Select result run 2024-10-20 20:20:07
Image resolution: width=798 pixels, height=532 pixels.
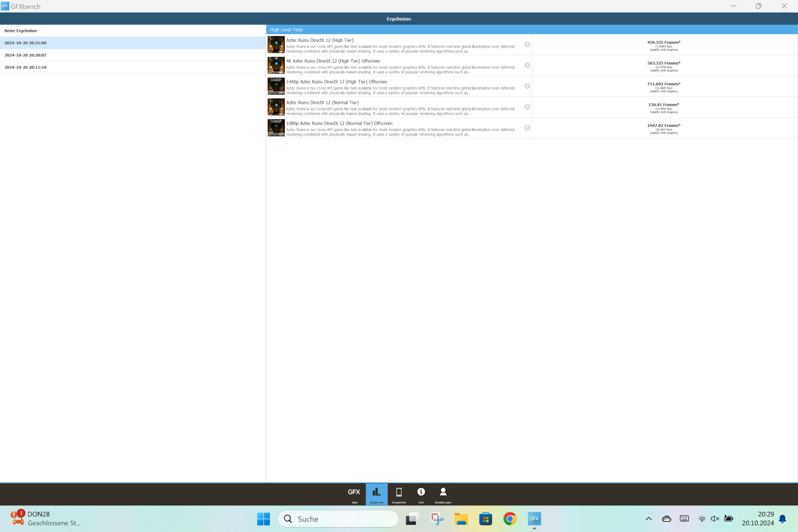pyautogui.click(x=133, y=55)
